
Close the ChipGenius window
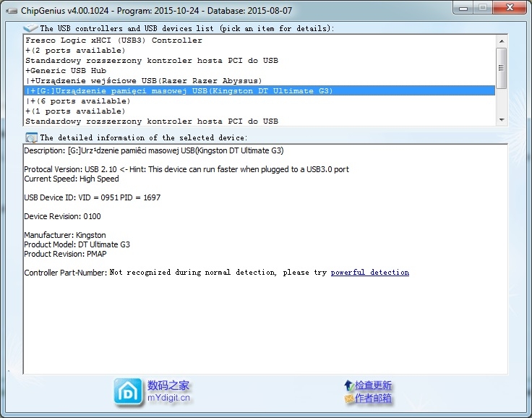coord(510,8)
